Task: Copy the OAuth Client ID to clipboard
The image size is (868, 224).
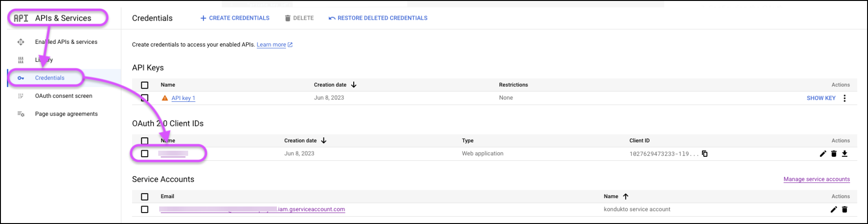Action: [705, 153]
